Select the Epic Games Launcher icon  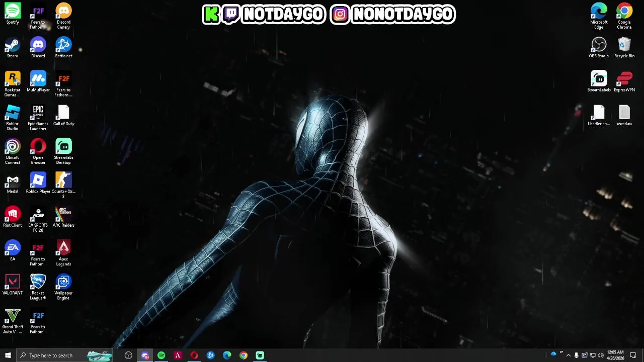pyautogui.click(x=38, y=118)
